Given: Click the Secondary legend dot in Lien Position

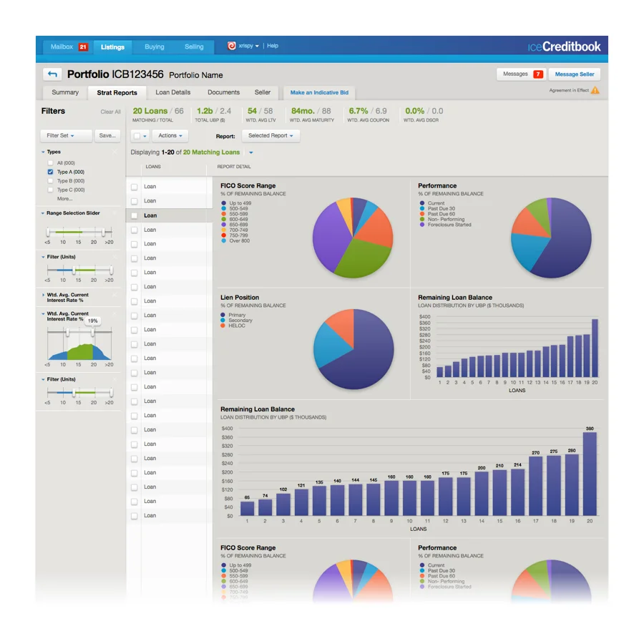Looking at the screenshot, I should point(223,321).
